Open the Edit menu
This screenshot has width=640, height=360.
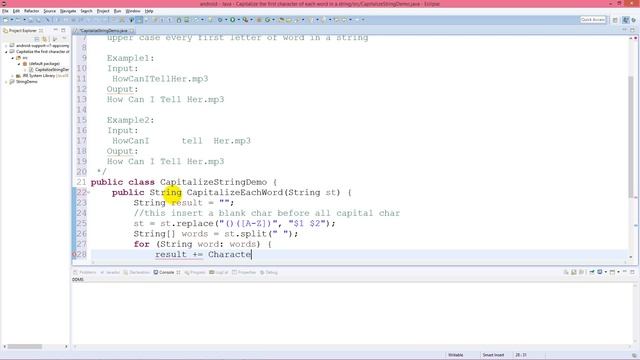(16, 11)
